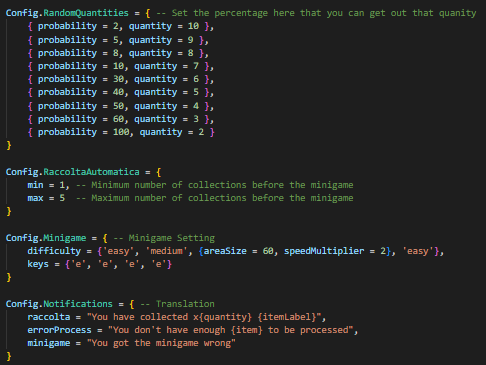This screenshot has width=486, height=365.
Task: Place cursor on quantity = 10 entry
Action: tap(164, 26)
